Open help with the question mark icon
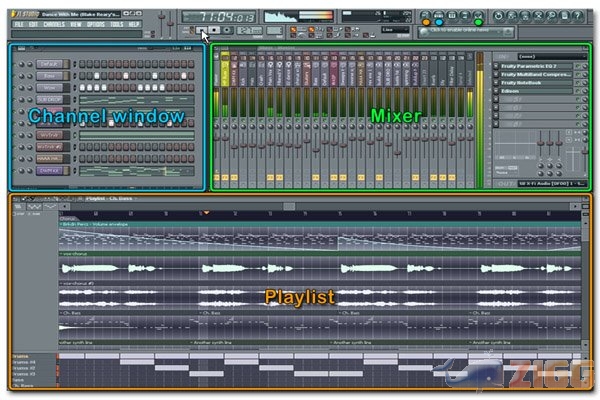 coord(577,16)
